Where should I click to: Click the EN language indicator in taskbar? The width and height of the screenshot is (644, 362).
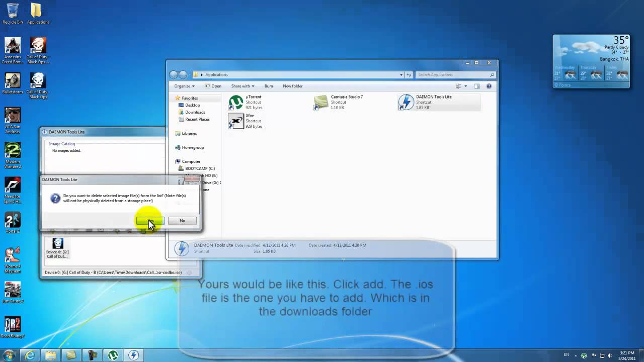[x=566, y=355]
